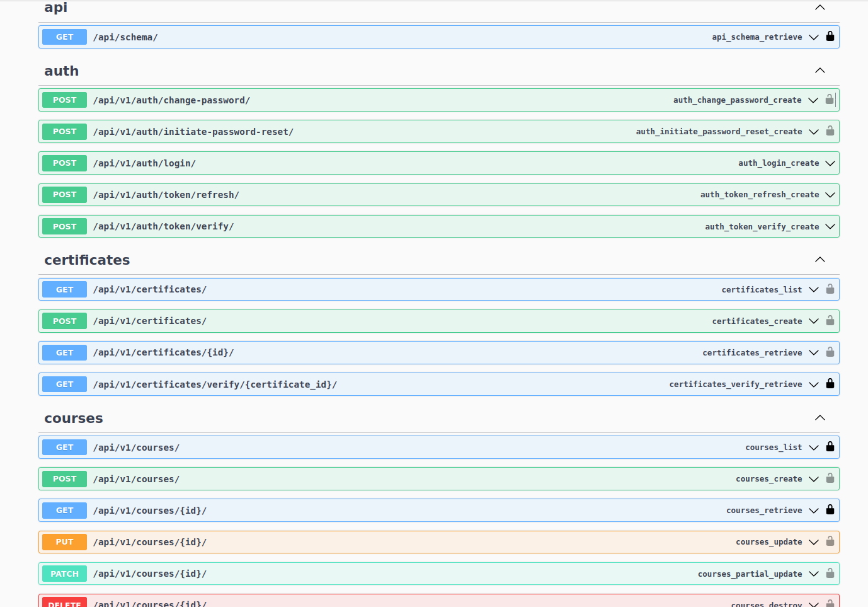Click the operation ID auth_token_refresh_create
868x607 pixels.
(760, 195)
